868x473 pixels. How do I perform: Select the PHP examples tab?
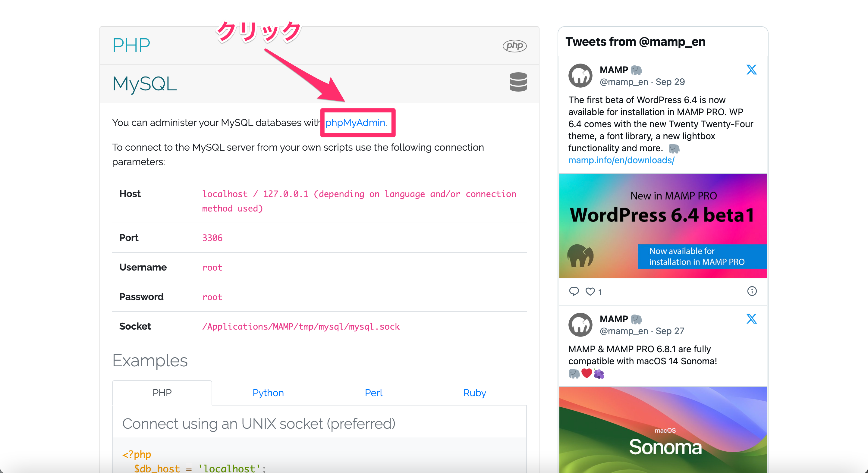coord(162,393)
